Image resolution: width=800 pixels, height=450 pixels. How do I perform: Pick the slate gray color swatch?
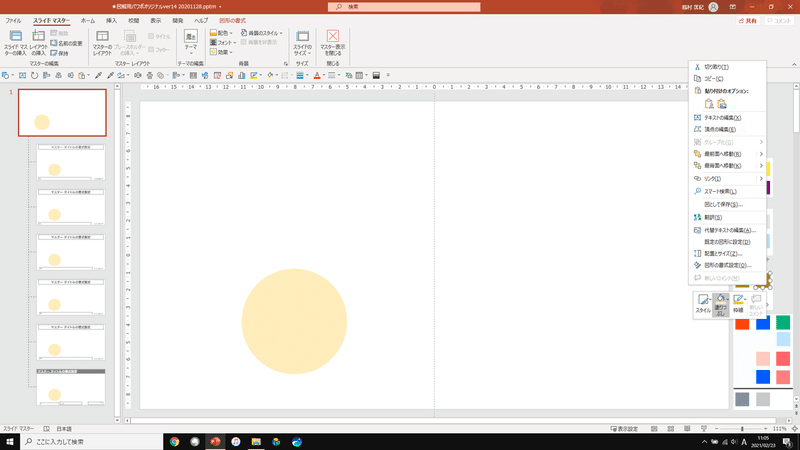(x=742, y=399)
